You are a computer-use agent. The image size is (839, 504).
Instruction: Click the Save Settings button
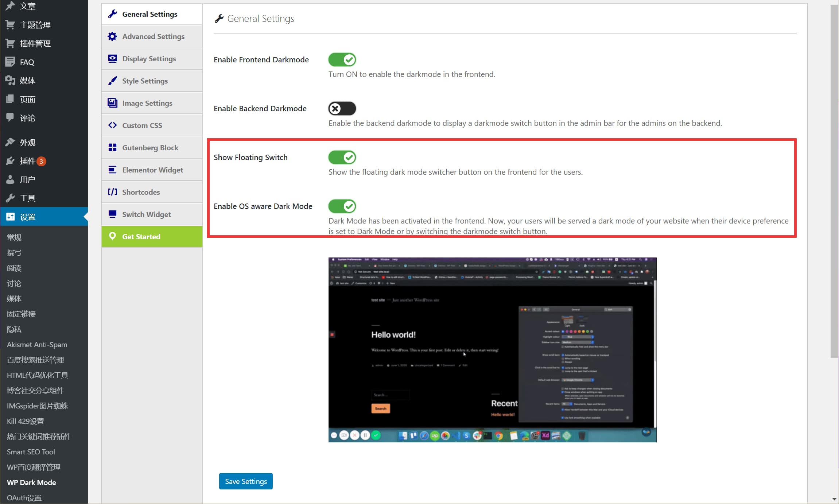[246, 481]
